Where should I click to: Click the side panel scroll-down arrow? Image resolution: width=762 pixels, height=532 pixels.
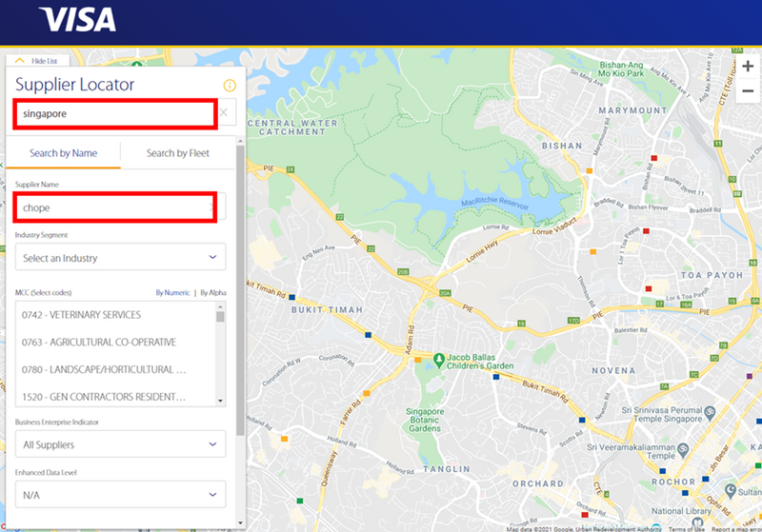[240, 522]
